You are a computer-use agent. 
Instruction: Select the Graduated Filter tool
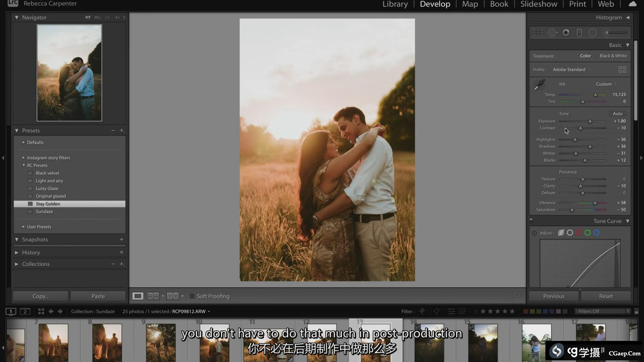click(x=579, y=33)
